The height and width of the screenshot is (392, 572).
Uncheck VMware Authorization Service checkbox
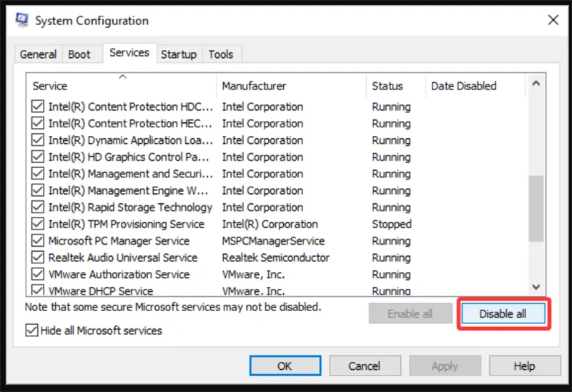[x=38, y=275]
